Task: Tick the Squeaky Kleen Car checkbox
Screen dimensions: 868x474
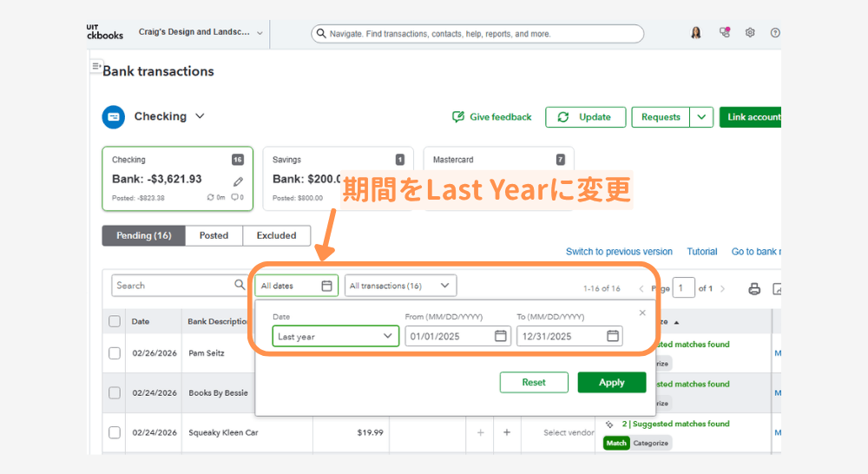Action: click(115, 432)
